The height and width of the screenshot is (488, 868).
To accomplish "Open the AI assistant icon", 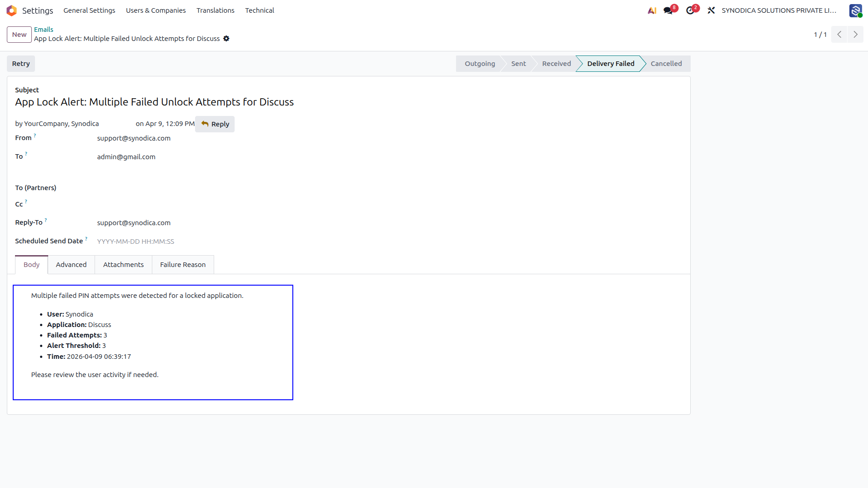I will [x=652, y=10].
